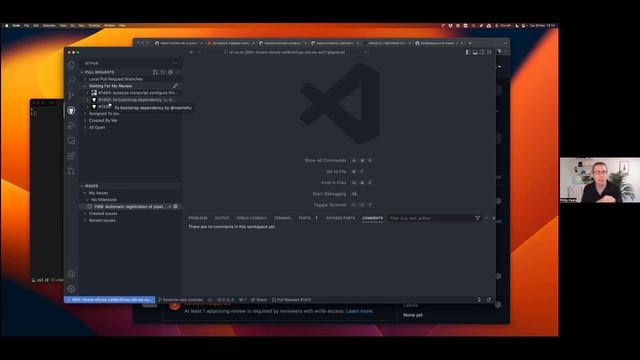Screen dimensions: 640x360
Task: Toggle primary side bar layout icon
Action: tap(468, 52)
